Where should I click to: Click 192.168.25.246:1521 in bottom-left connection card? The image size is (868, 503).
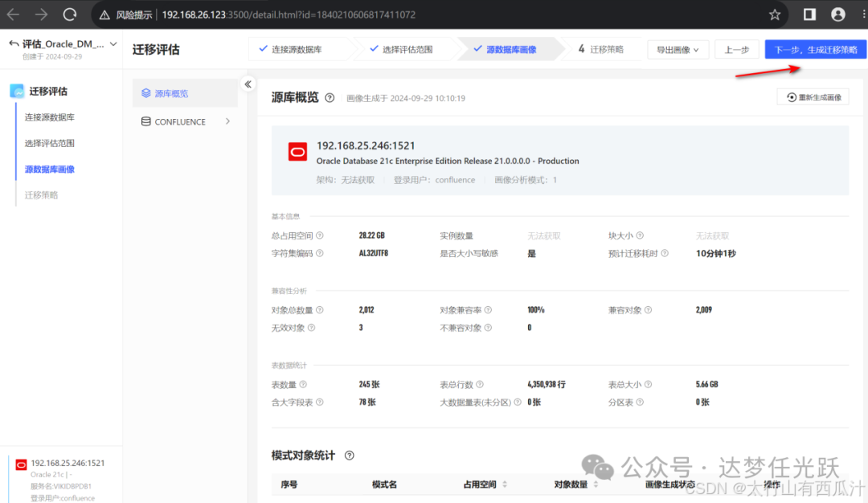[68, 463]
